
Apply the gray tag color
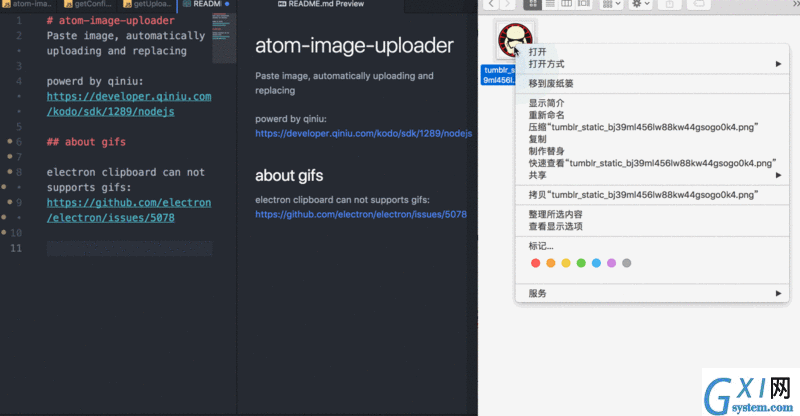click(627, 263)
